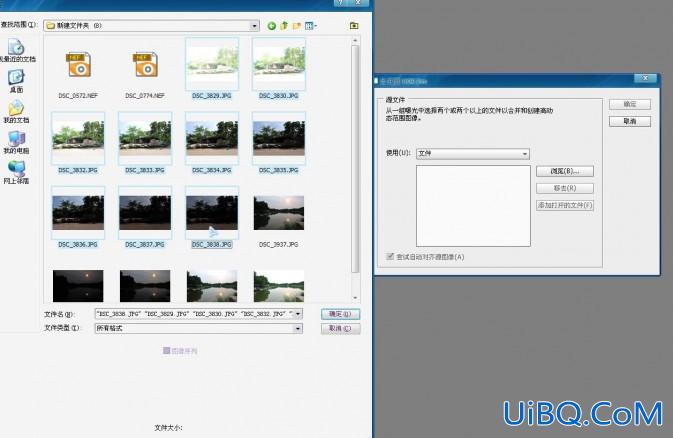
Task: Open My Computer sidebar shortcut
Action: tap(16, 142)
